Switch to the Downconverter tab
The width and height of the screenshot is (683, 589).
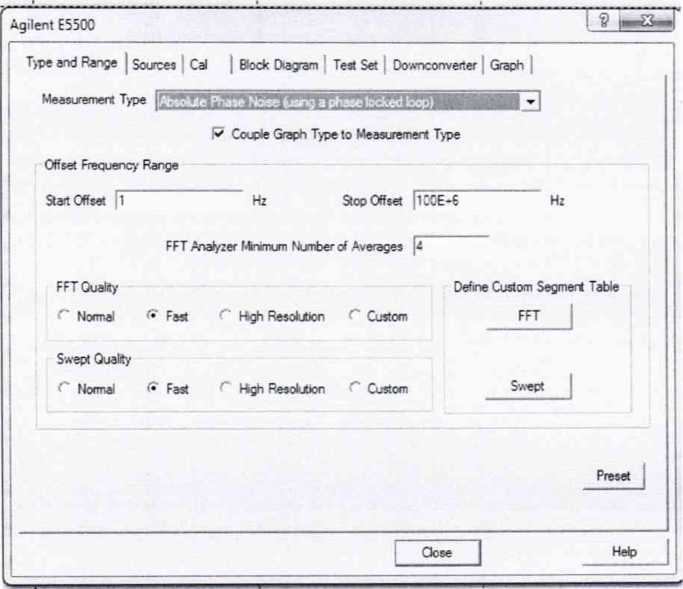click(x=435, y=65)
